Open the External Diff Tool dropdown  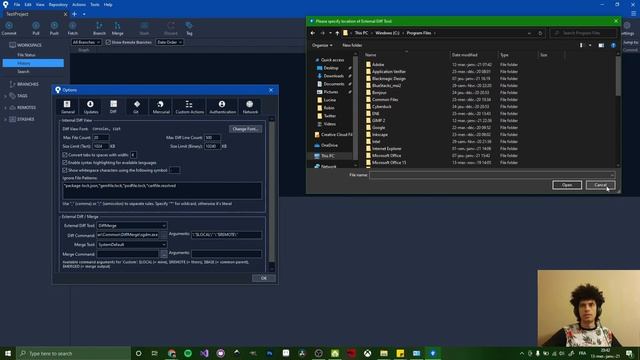click(x=132, y=225)
